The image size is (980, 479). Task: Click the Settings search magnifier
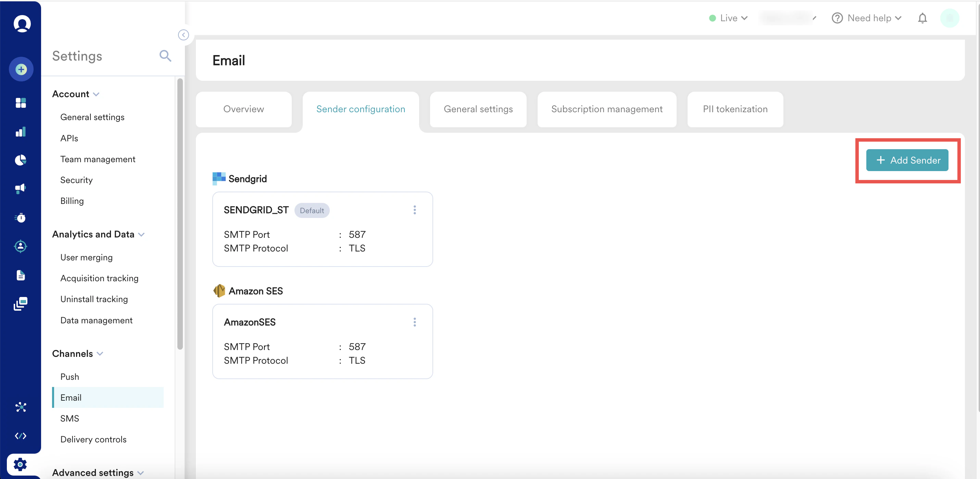click(x=165, y=56)
